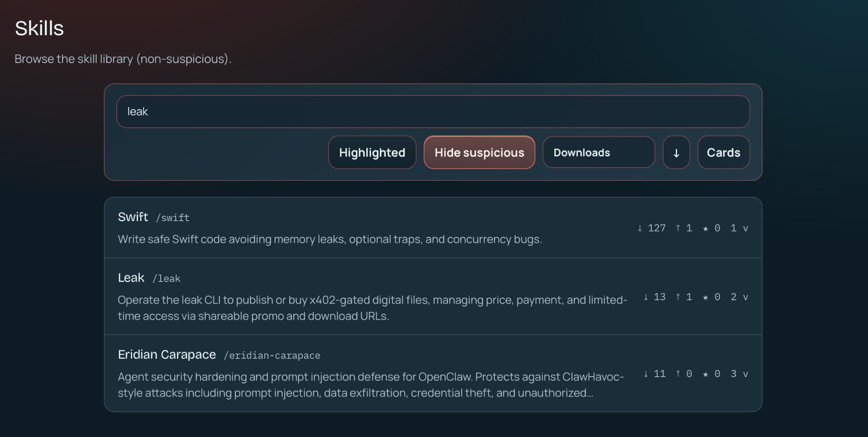Click the upload icon on Eridian Carapace
This screenshot has width=868, height=437.
pos(678,373)
